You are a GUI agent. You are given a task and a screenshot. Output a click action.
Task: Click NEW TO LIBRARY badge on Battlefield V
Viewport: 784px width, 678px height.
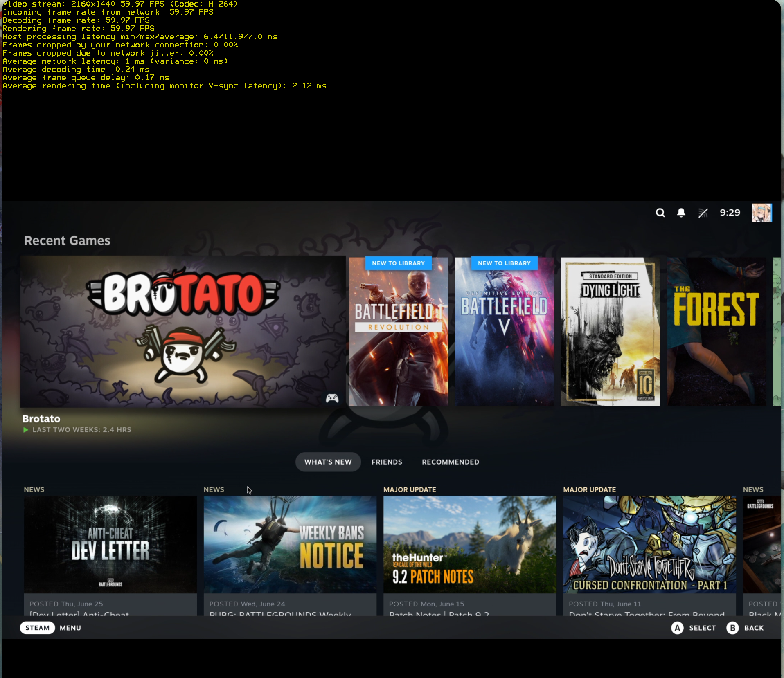pos(504,263)
